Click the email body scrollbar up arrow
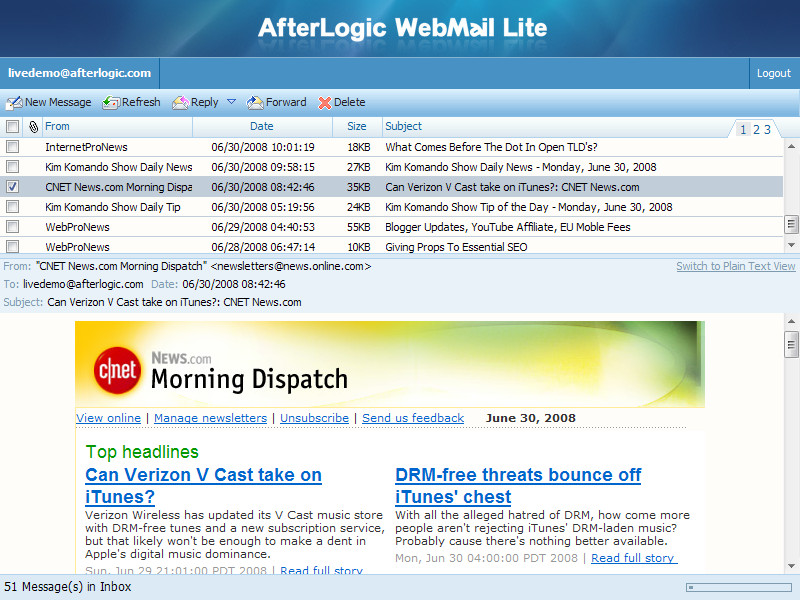Image resolution: width=800 pixels, height=600 pixels. [791, 321]
